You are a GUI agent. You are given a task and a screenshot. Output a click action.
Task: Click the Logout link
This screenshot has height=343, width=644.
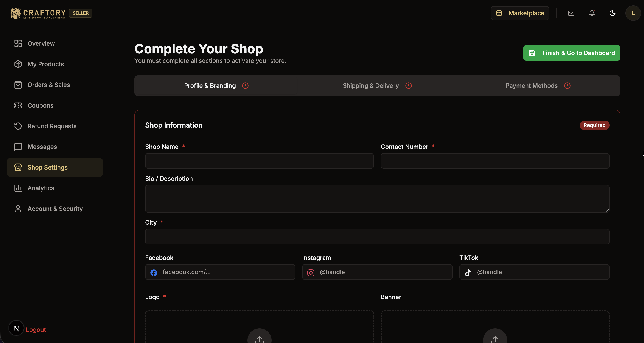pos(36,329)
